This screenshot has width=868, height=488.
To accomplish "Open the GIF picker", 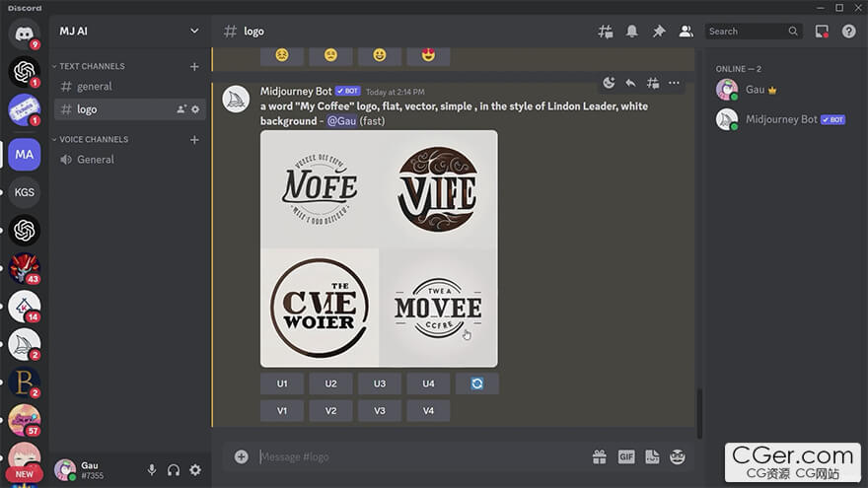I will [x=625, y=456].
